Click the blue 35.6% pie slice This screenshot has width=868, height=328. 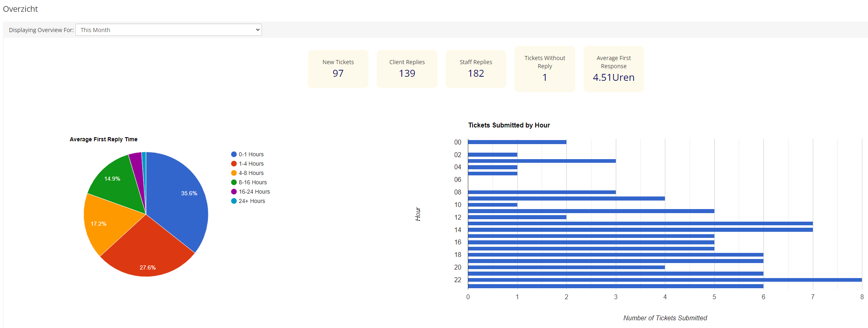click(178, 199)
